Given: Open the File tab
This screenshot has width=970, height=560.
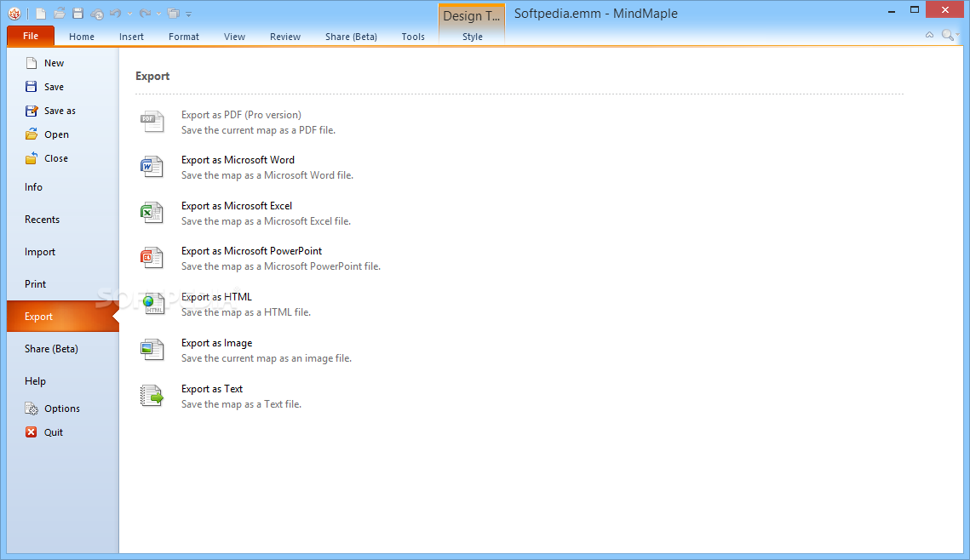Looking at the screenshot, I should (31, 36).
